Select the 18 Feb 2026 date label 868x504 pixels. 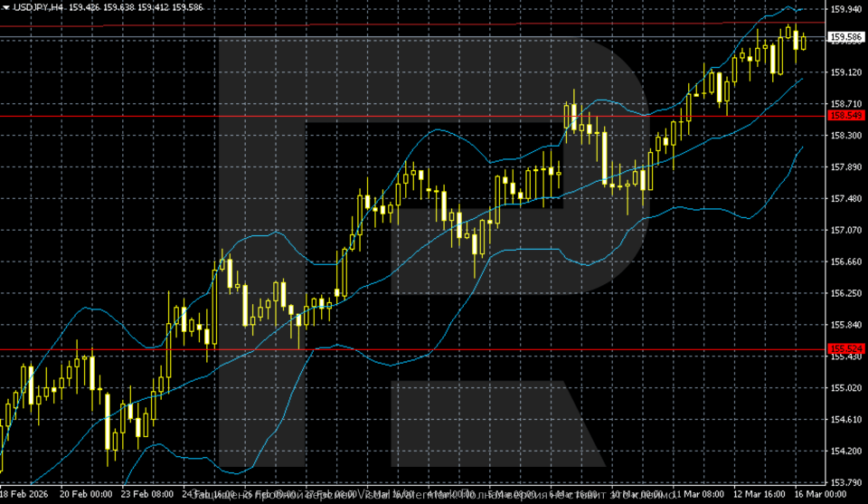[24, 496]
